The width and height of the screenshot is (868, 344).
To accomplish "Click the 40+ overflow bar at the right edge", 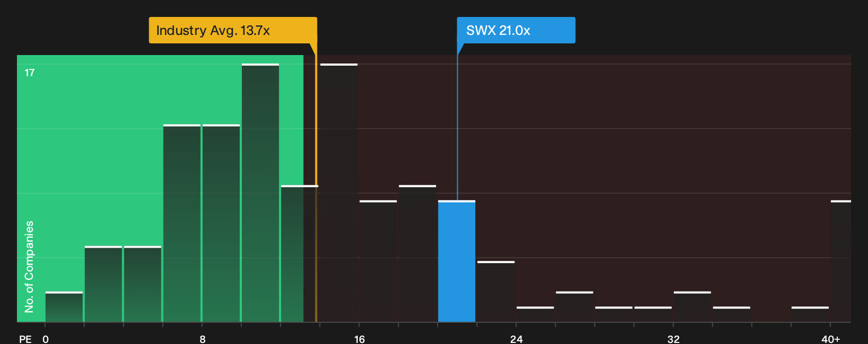I will (x=841, y=261).
